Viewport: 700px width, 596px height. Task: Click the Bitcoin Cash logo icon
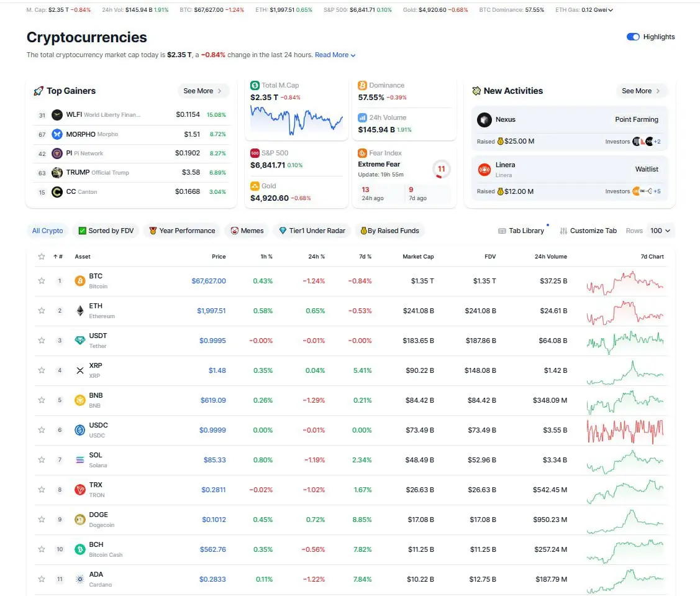click(80, 549)
